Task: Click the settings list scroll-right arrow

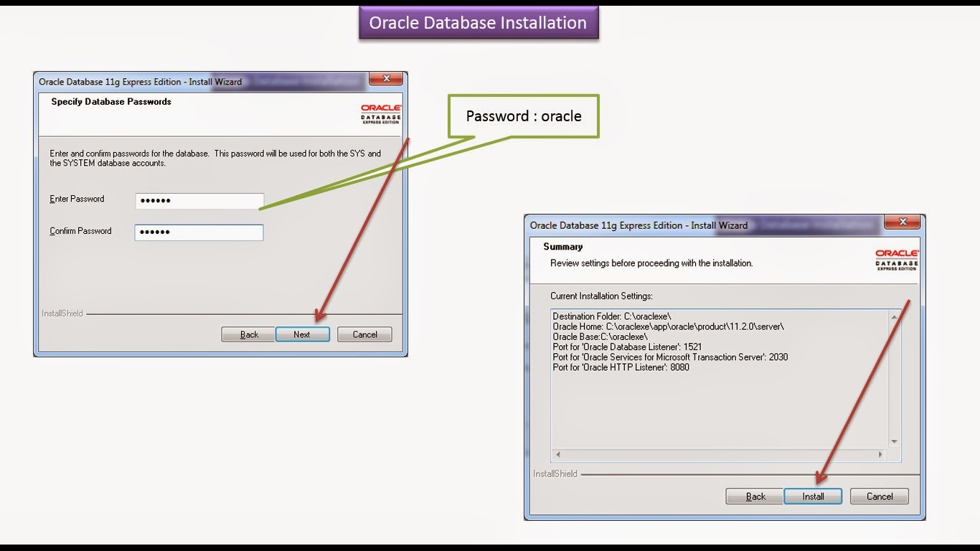Action: (881, 455)
